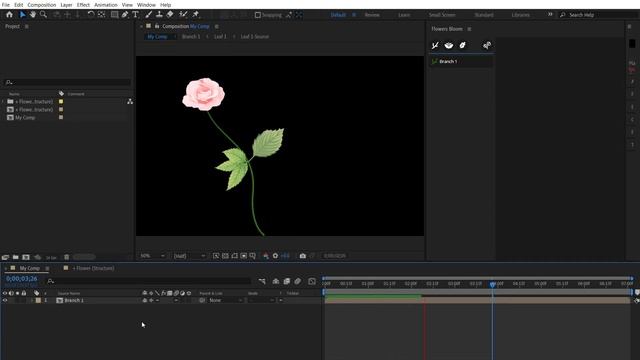This screenshot has height=360, width=640.
Task: Open the Project panel menu
Action: click(27, 26)
